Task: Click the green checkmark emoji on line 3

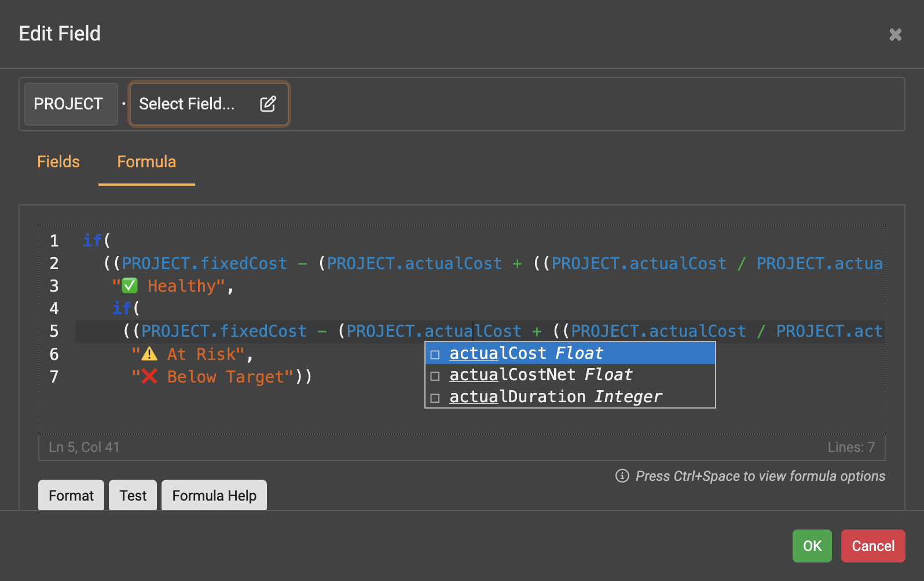Action: [x=130, y=285]
